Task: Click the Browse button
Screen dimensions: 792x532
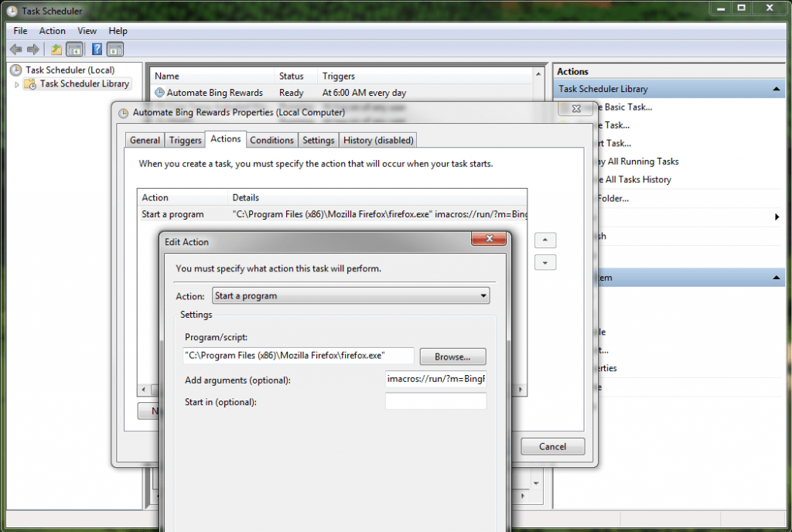Action: coord(452,356)
